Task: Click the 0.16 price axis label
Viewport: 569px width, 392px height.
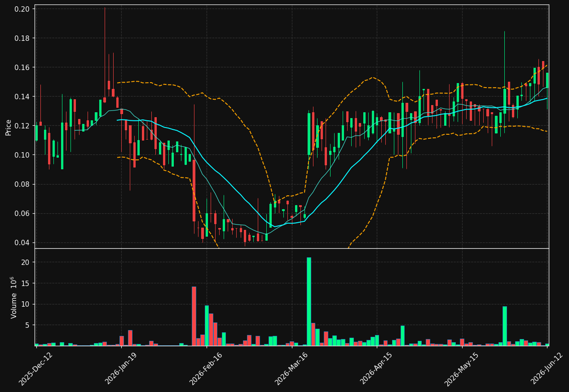Action: pos(23,67)
